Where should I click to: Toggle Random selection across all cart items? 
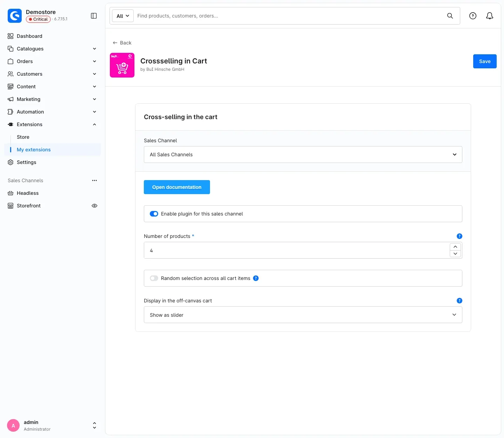coord(154,278)
